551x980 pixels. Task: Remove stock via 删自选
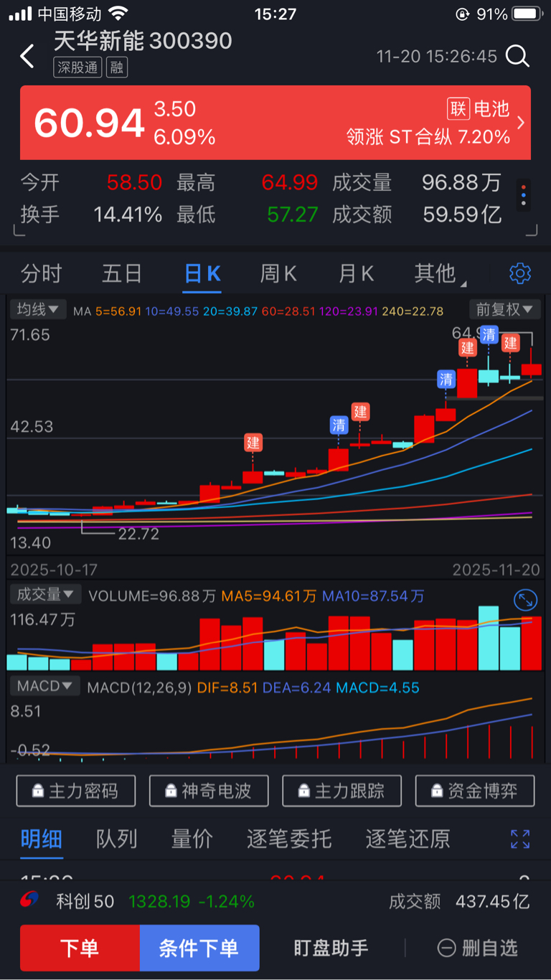pos(478,948)
